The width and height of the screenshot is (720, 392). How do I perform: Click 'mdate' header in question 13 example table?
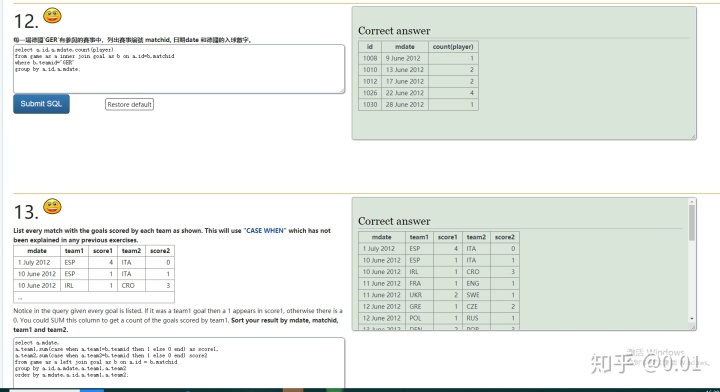point(37,251)
